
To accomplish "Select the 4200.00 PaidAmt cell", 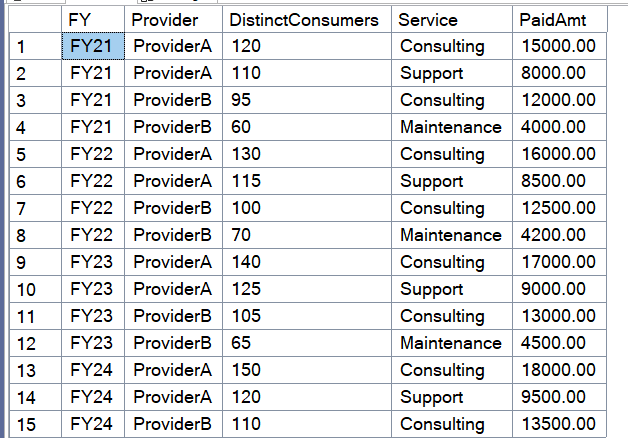I will click(x=560, y=235).
